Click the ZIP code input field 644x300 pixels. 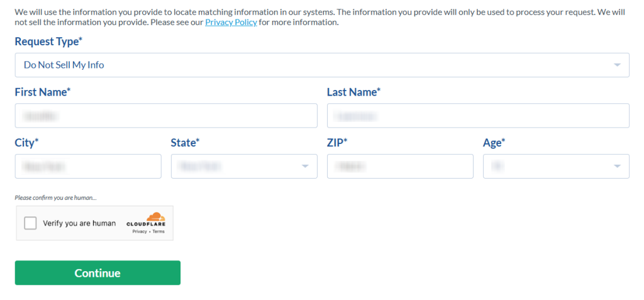(x=400, y=166)
